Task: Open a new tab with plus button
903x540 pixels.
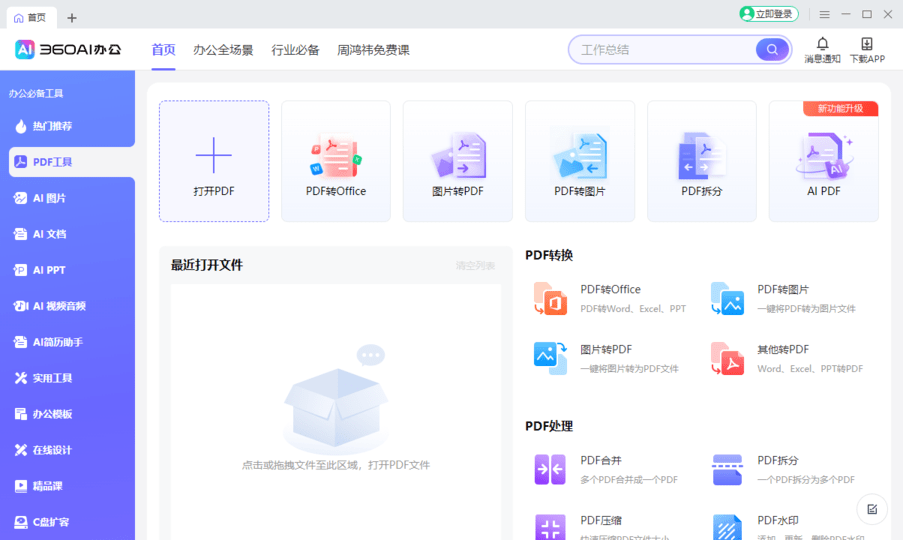Action: [x=72, y=17]
